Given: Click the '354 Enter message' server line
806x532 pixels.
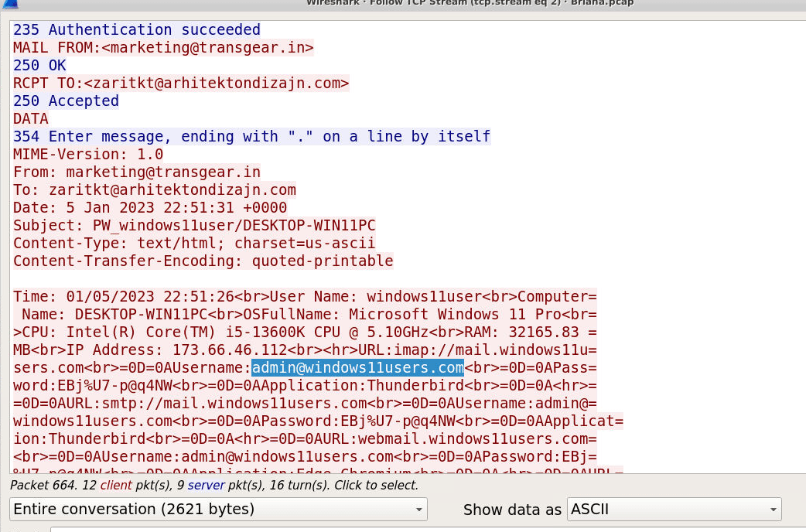Looking at the screenshot, I should tap(252, 136).
